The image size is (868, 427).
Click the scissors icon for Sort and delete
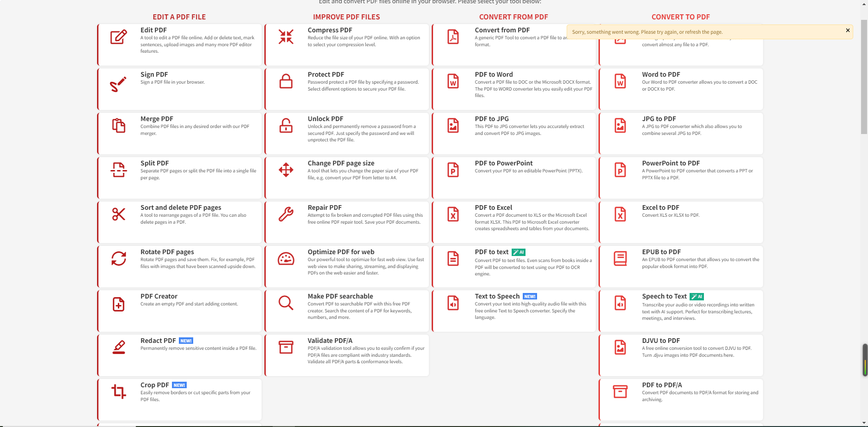(x=118, y=214)
